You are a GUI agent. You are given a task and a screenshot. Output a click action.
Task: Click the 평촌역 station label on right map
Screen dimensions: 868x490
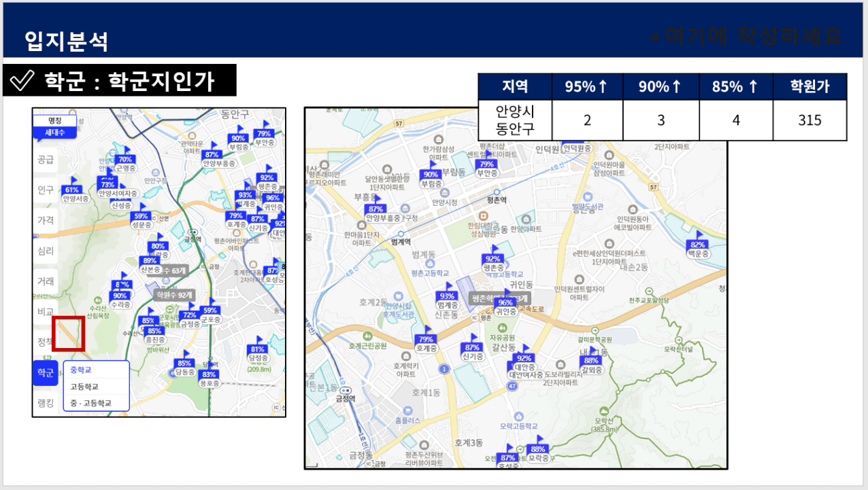point(499,200)
